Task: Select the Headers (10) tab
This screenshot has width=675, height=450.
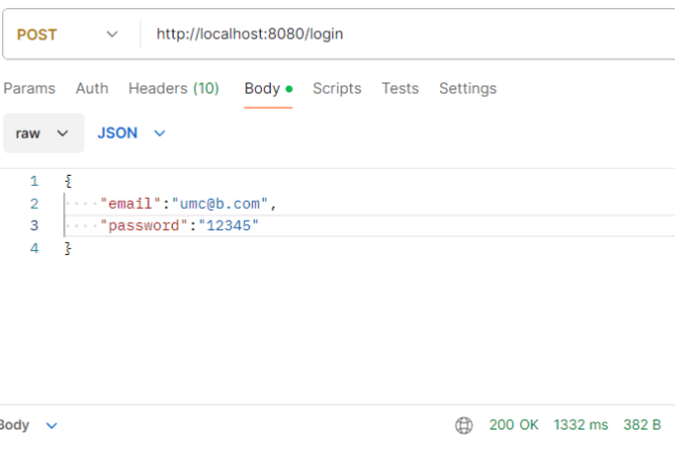Action: tap(173, 88)
